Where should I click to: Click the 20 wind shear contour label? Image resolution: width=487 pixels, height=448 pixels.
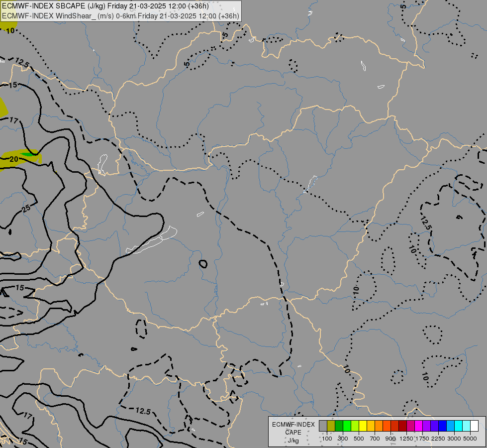(x=14, y=159)
